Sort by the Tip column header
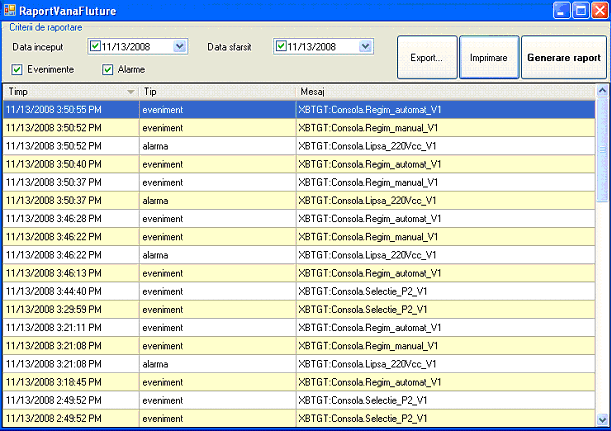The width and height of the screenshot is (611, 431). tap(215, 92)
